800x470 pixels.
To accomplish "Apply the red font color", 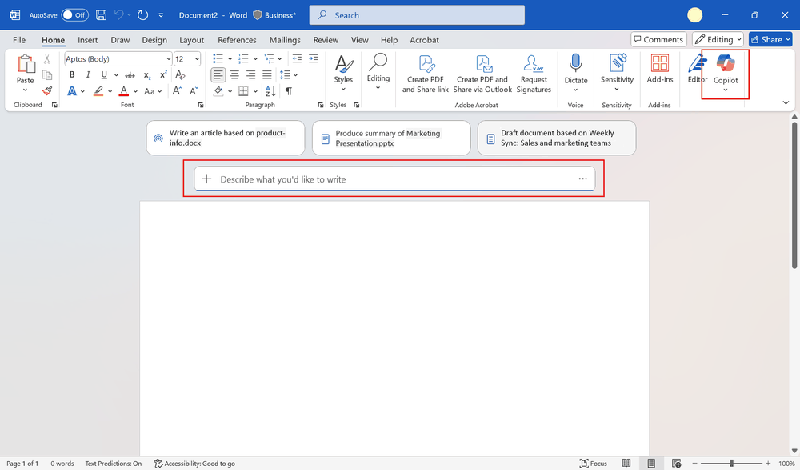I will tap(123, 91).
